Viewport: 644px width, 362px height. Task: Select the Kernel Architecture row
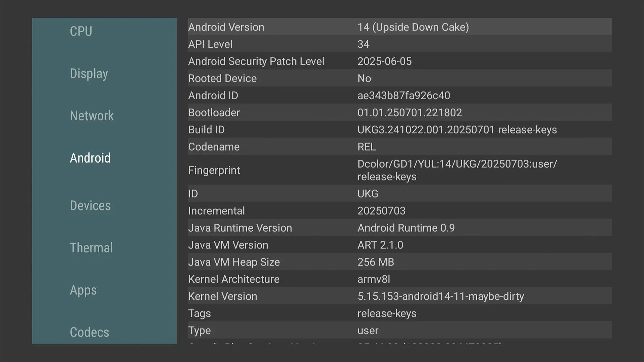(399, 279)
